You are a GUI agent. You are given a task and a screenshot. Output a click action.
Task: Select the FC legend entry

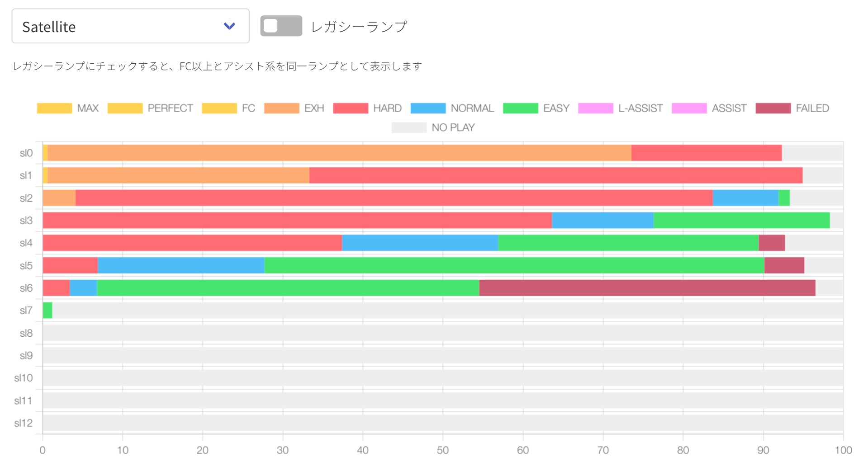218,108
